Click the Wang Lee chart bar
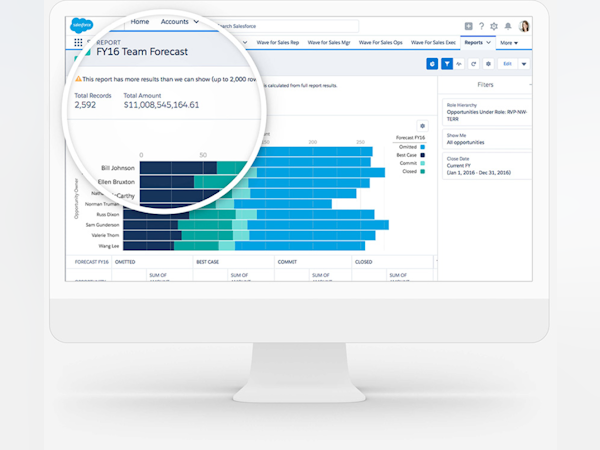600x450 pixels. (x=244, y=246)
